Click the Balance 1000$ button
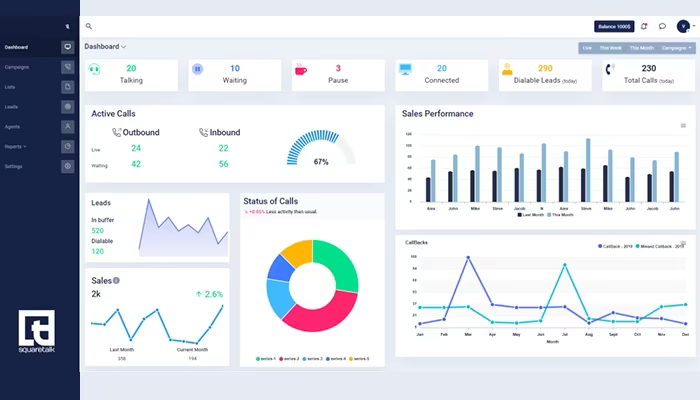Image resolution: width=700 pixels, height=400 pixels. click(614, 26)
